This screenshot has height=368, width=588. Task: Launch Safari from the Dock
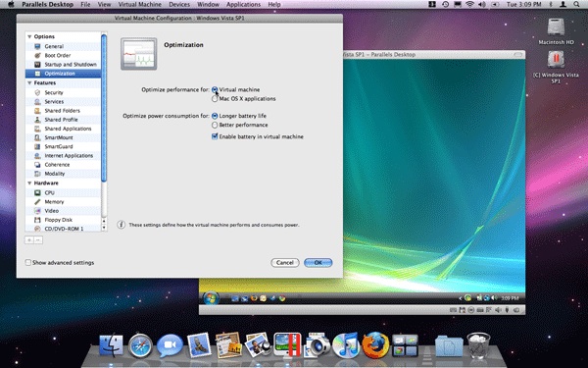point(140,345)
